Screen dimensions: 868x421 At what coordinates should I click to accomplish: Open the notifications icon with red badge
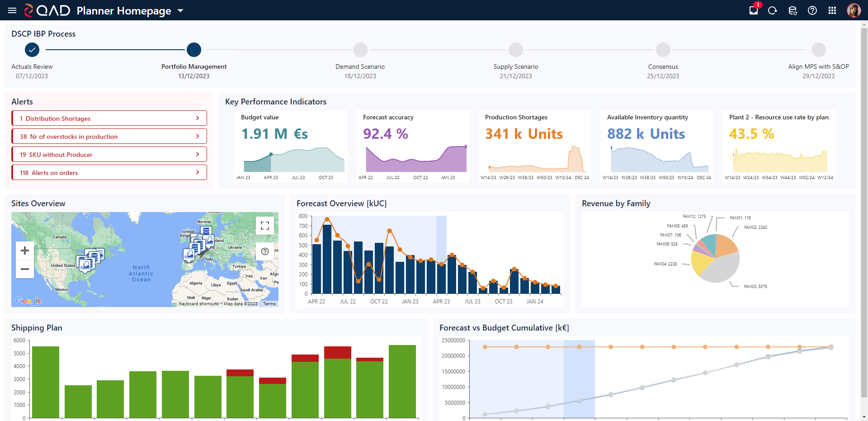(754, 10)
